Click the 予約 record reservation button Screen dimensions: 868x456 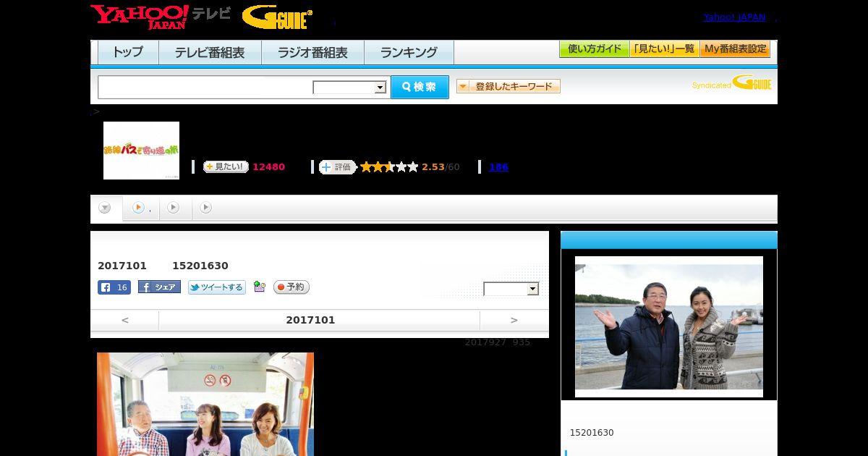click(292, 287)
